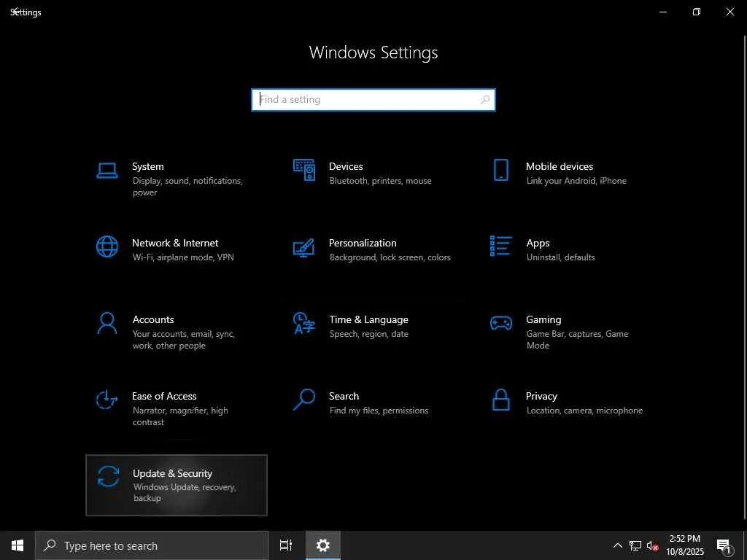
Task: Click the Gaming heading text
Action: click(543, 319)
